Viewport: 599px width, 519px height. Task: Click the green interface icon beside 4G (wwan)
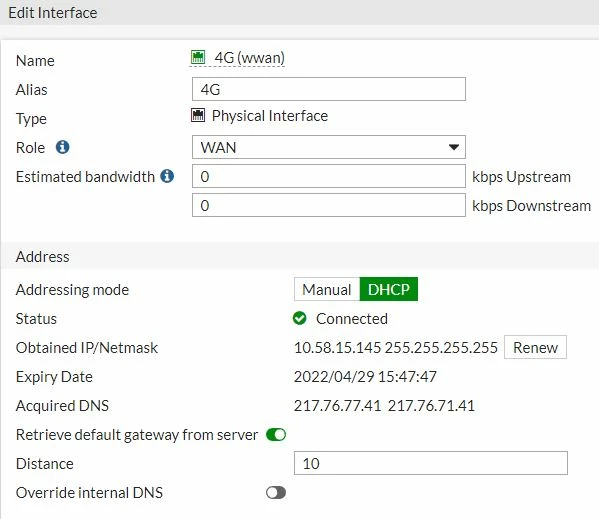[198, 57]
